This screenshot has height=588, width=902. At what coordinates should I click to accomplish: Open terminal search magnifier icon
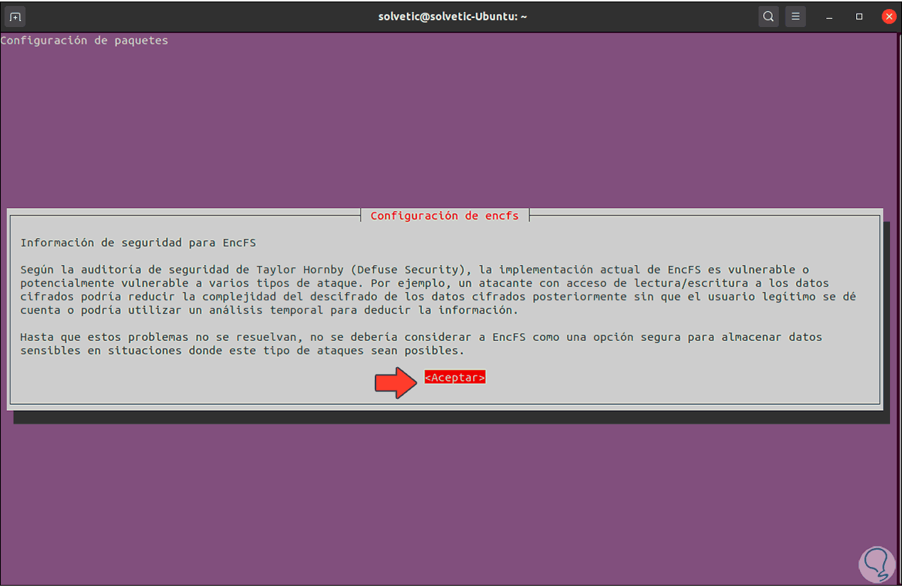tap(768, 17)
